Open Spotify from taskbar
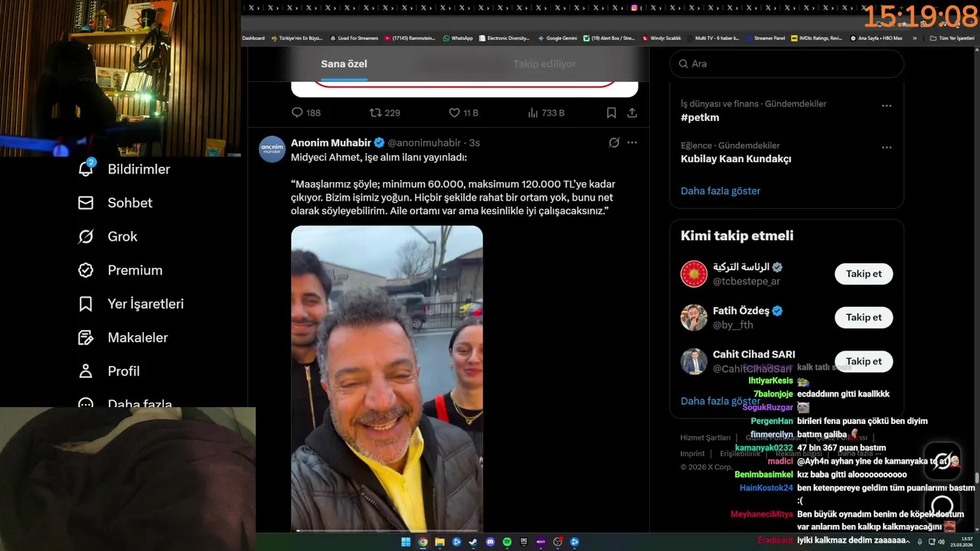Image resolution: width=980 pixels, height=551 pixels. (x=507, y=542)
